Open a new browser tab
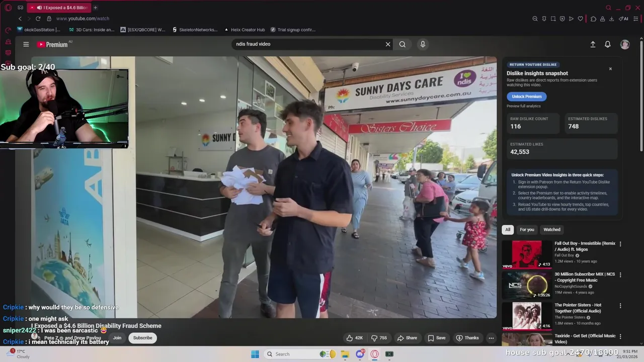The width and height of the screenshot is (644, 362). [95, 8]
